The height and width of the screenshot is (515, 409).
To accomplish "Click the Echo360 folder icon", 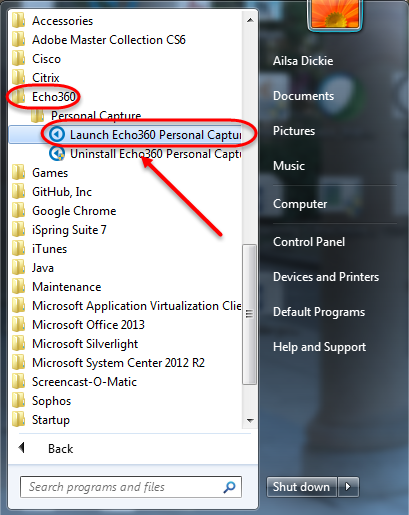I will coord(18,97).
